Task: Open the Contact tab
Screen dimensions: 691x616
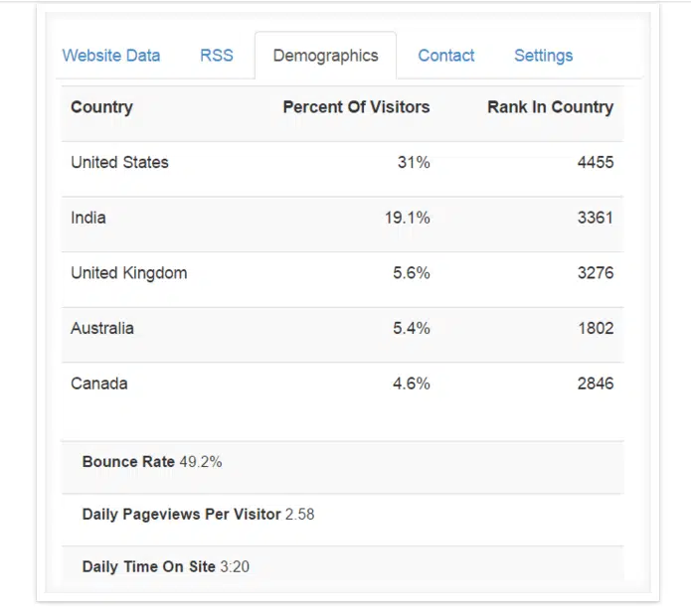Action: (x=445, y=56)
